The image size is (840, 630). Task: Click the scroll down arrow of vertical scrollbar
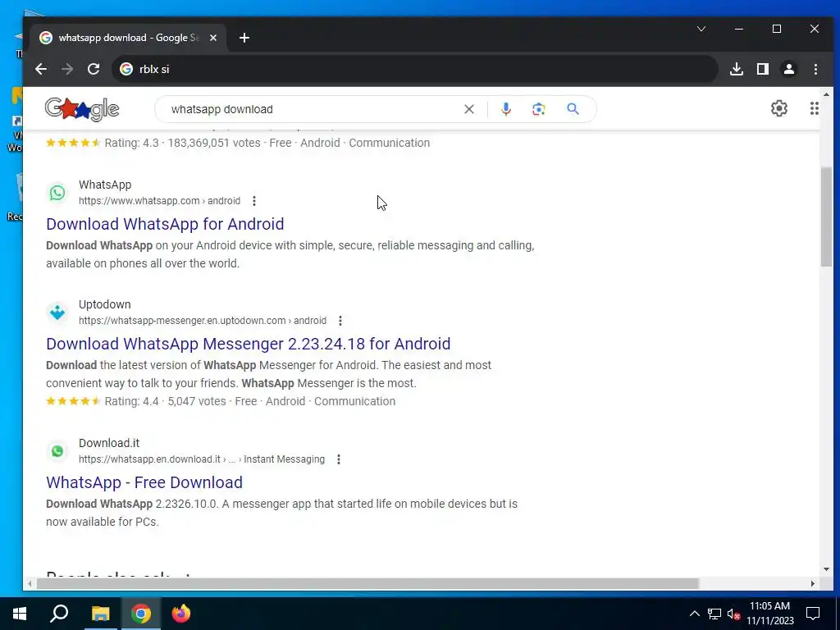pos(826,569)
